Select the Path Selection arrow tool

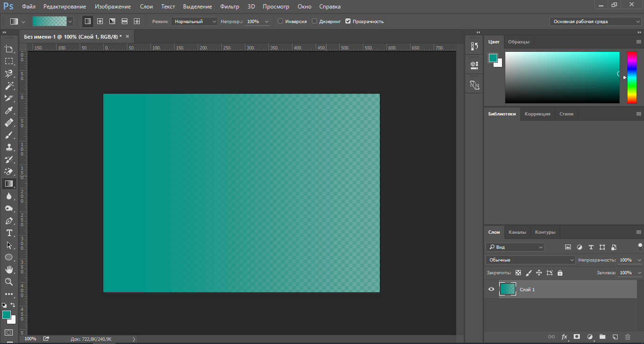pyautogui.click(x=9, y=245)
